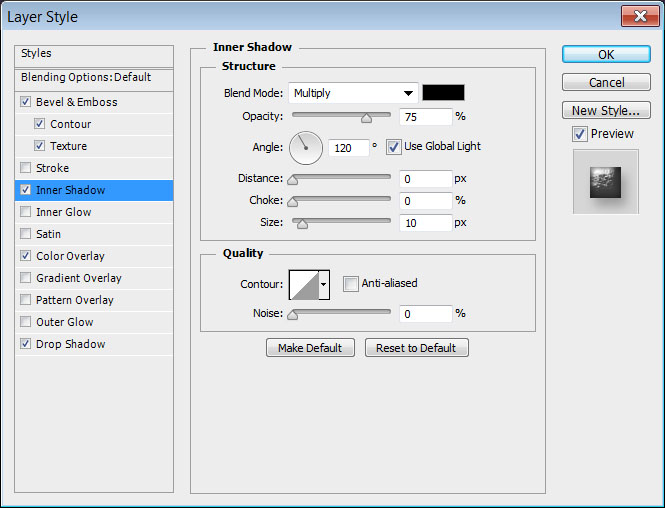The height and width of the screenshot is (508, 665).
Task: Click Reset to Default button
Action: pyautogui.click(x=416, y=348)
